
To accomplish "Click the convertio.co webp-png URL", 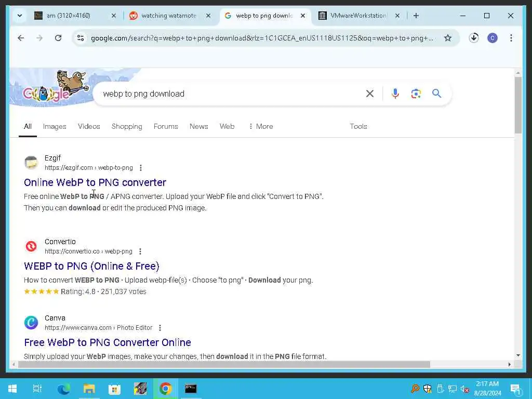I will tap(88, 251).
